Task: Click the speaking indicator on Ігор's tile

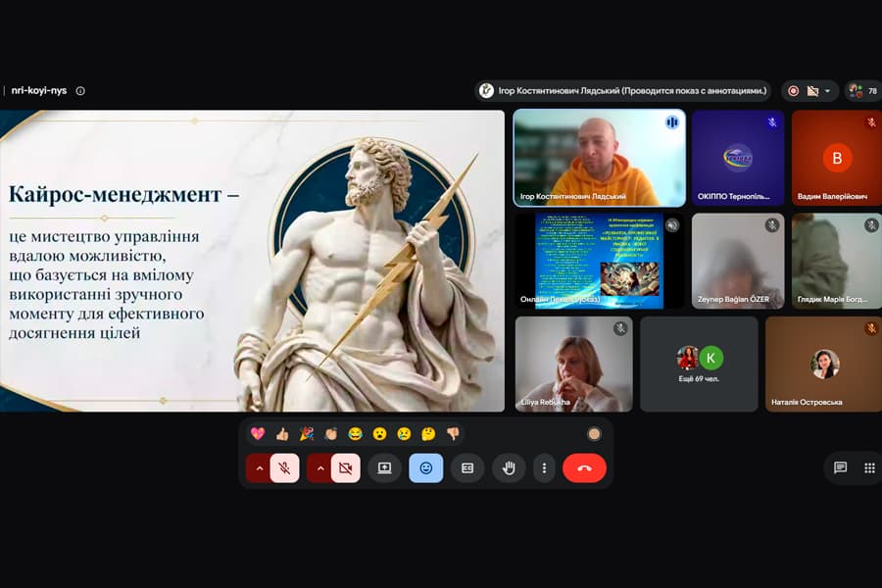Action: (672, 122)
